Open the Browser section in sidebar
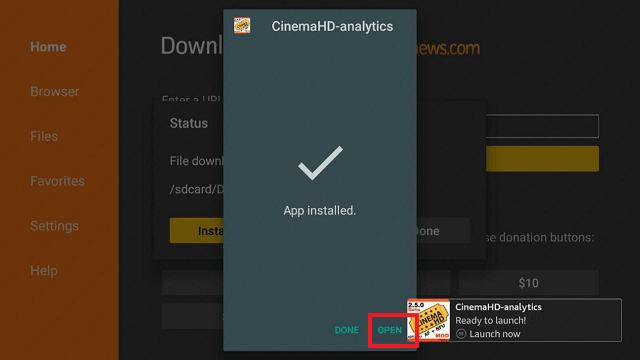 [55, 91]
